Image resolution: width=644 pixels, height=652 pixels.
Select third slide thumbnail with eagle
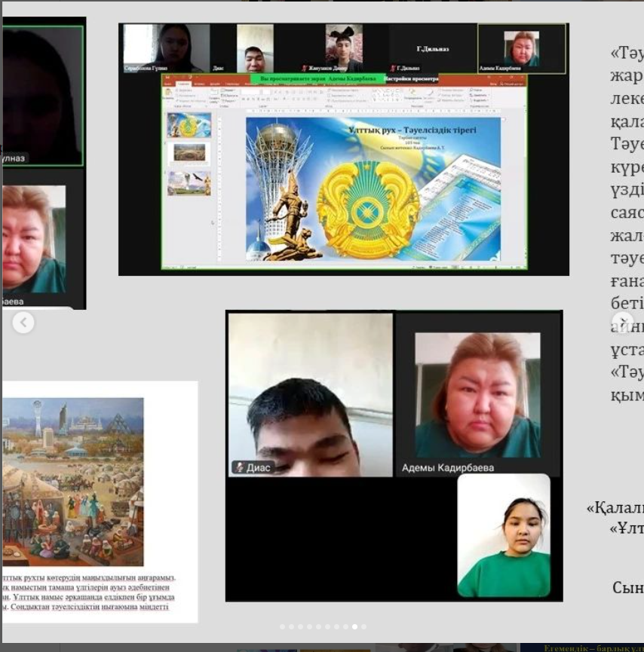(x=189, y=183)
